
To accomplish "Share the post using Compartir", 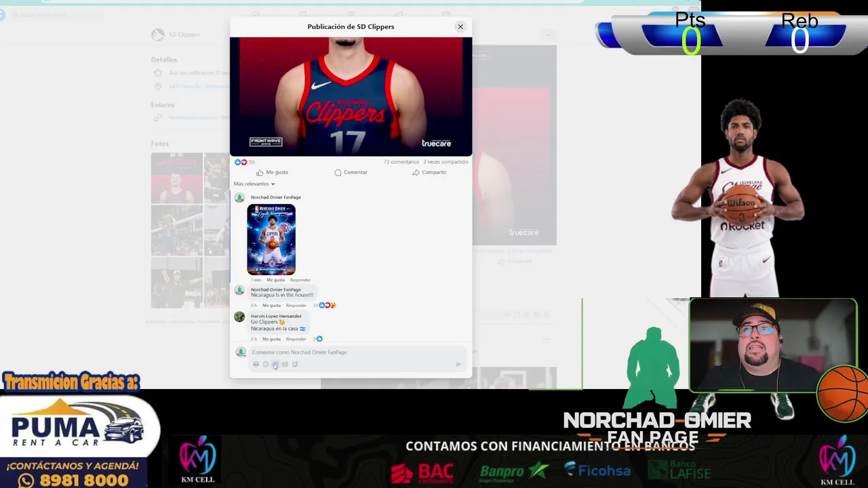I will (429, 172).
